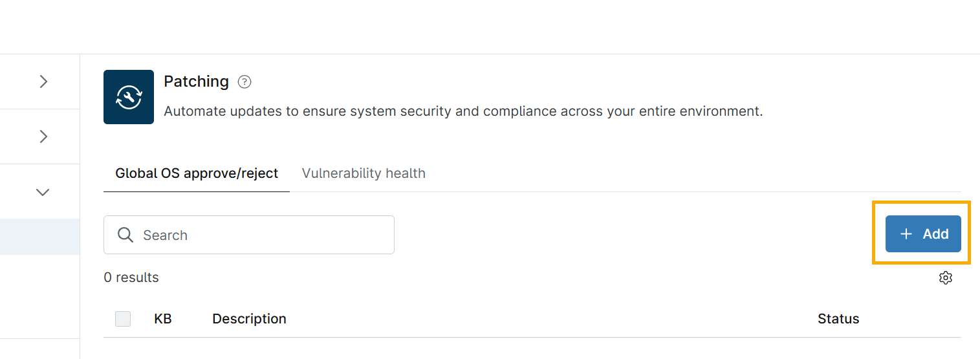The image size is (980, 359).
Task: Sort by the Description column header
Action: (249, 319)
